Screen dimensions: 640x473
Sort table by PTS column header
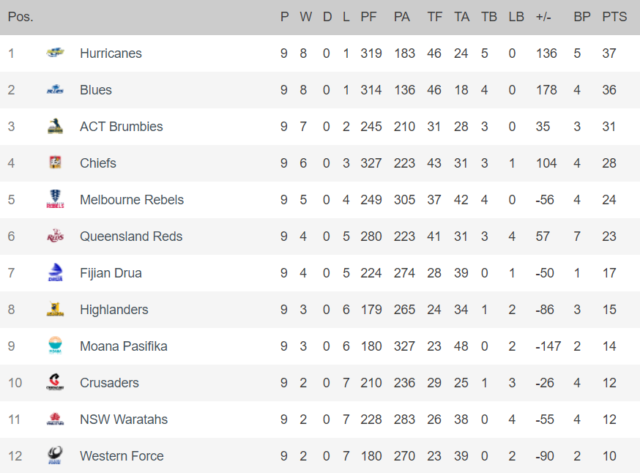point(614,17)
